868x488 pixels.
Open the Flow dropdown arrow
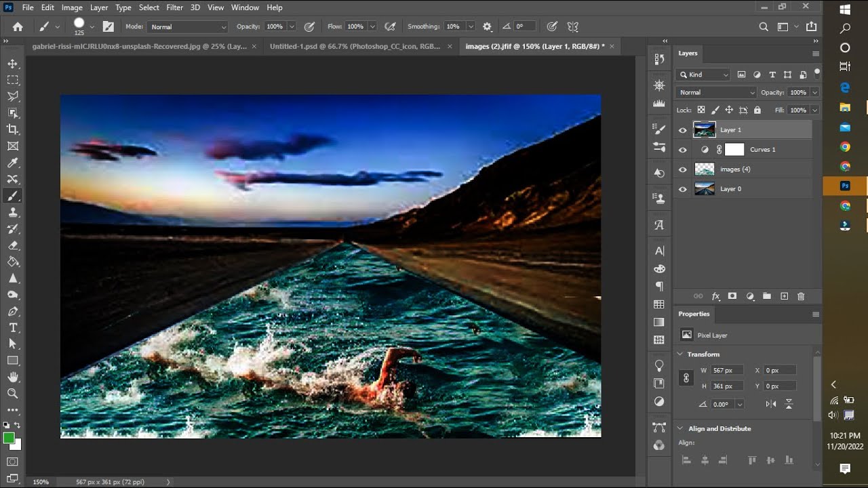pyautogui.click(x=372, y=27)
